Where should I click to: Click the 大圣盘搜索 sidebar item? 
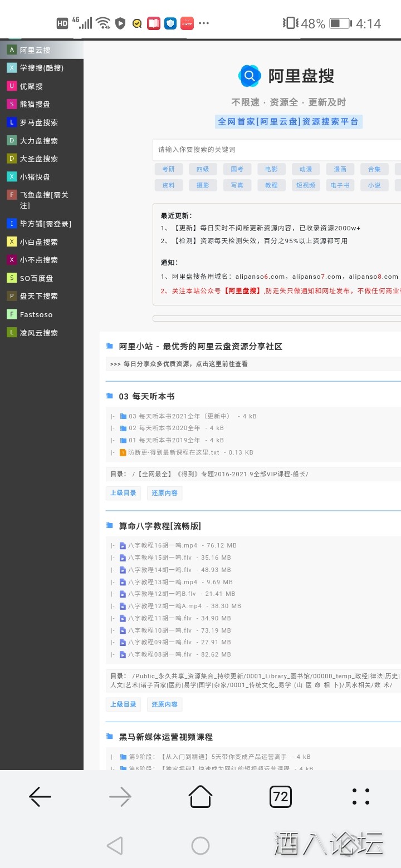coord(42,159)
